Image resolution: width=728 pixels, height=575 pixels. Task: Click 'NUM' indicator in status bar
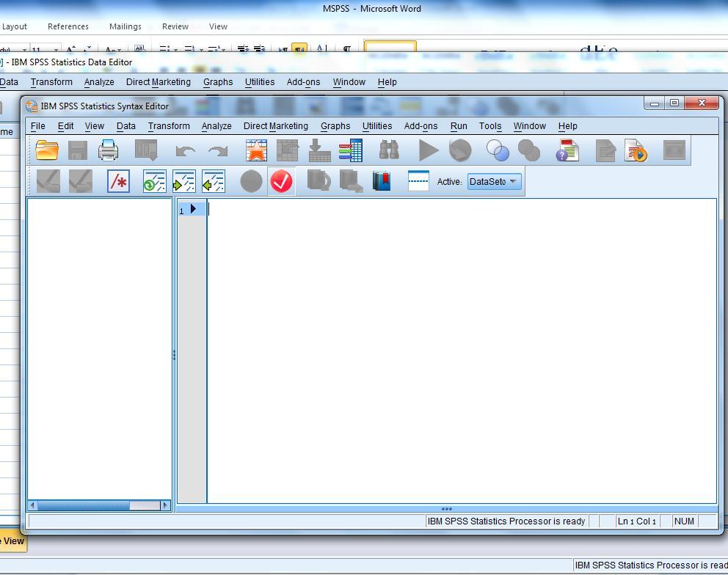(x=684, y=521)
